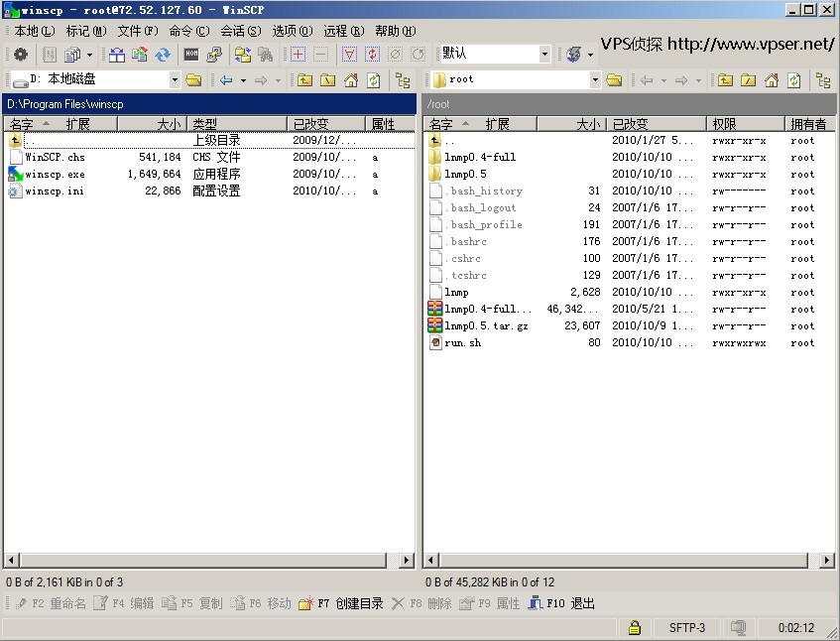Refresh the local panel directory
The image size is (840, 641).
(373, 80)
